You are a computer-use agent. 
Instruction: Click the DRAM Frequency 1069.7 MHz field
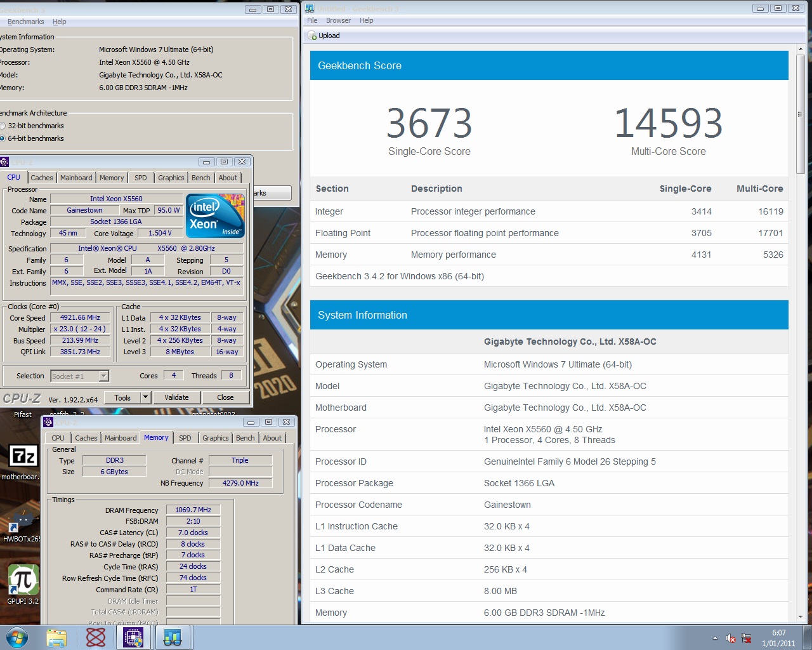tap(193, 510)
